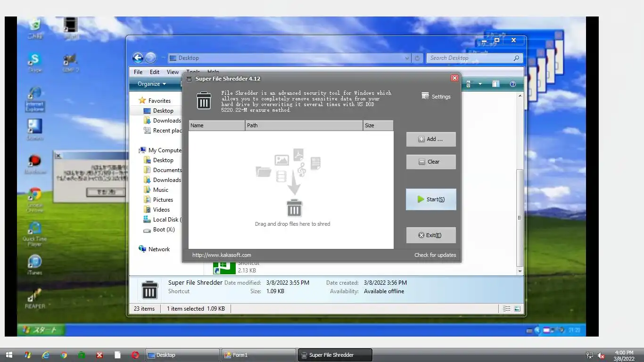Open the Settings icon in Super File Shredder

coord(436,96)
